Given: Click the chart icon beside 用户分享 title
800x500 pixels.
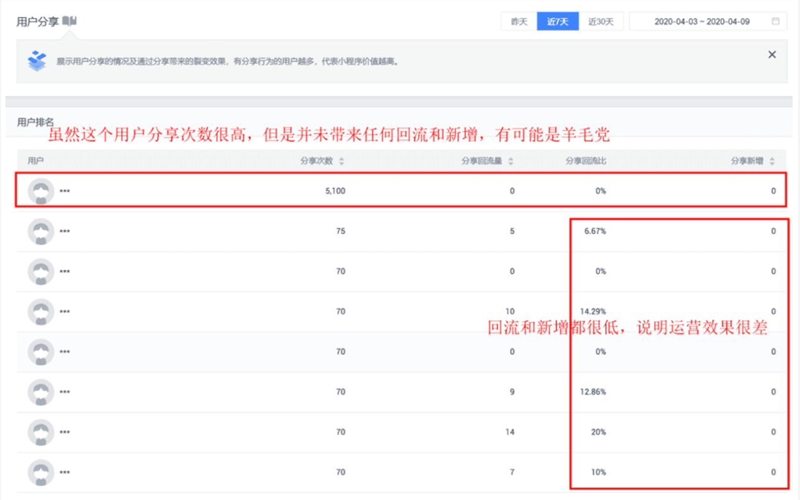Looking at the screenshot, I should tap(69, 21).
